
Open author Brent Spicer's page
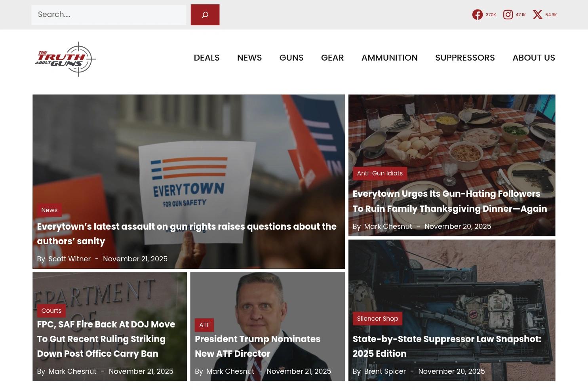(385, 371)
